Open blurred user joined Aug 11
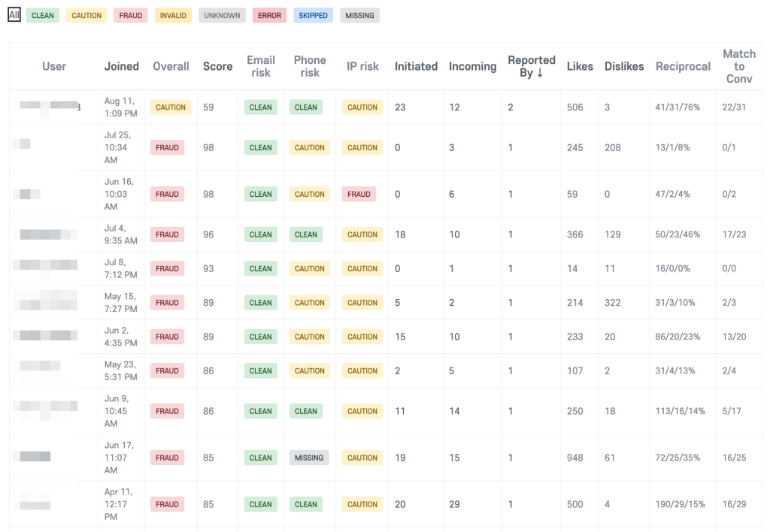 [x=49, y=107]
